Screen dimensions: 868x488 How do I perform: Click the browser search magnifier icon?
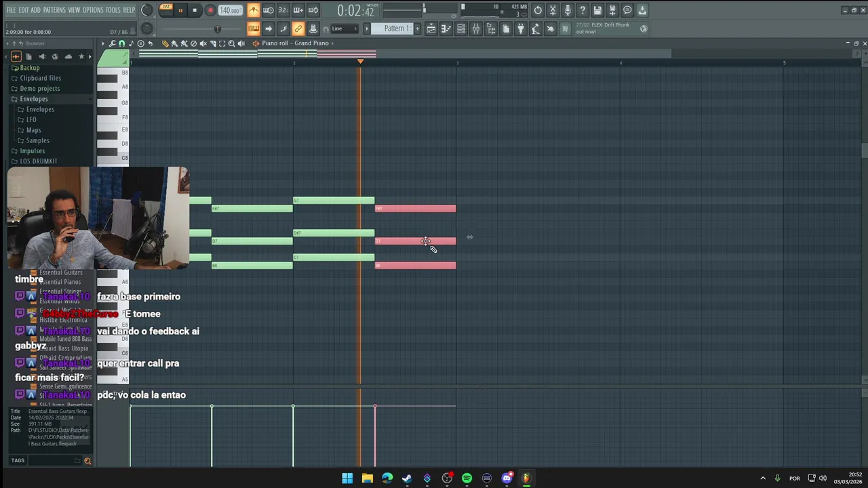(87, 461)
